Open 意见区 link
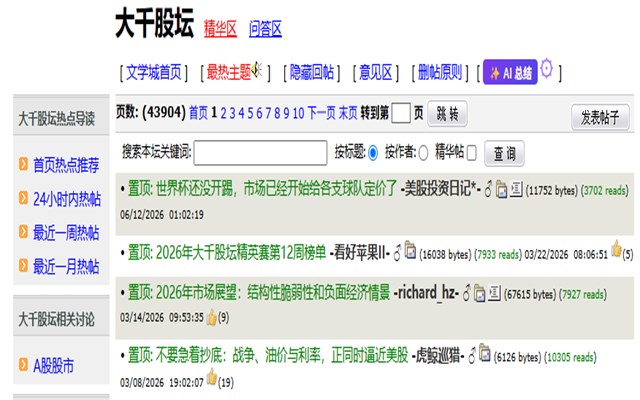640x400 pixels. click(x=376, y=73)
